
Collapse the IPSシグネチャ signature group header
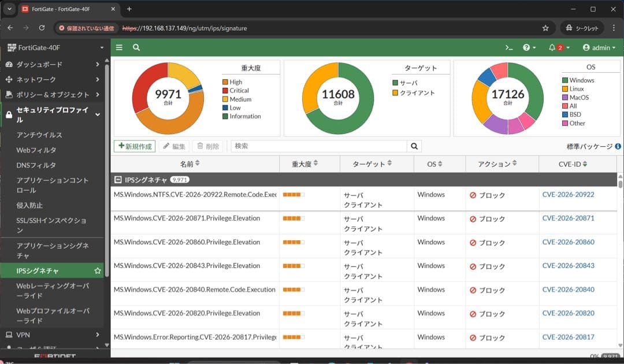117,179
